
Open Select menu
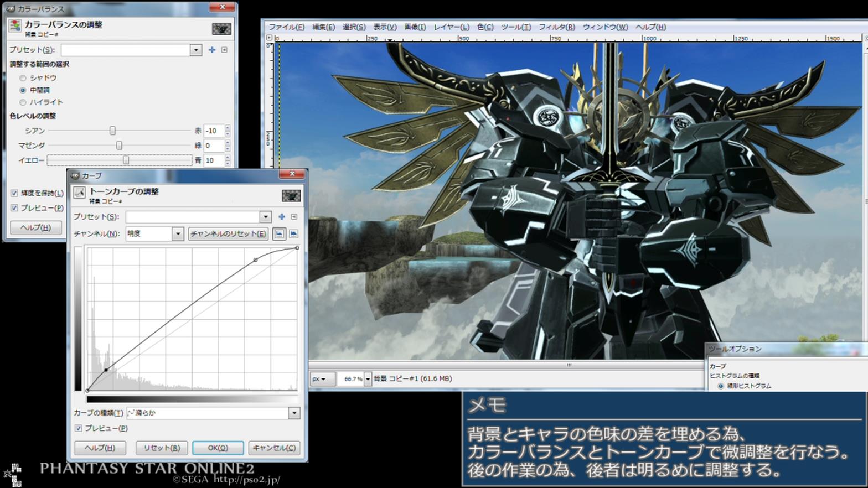(354, 27)
